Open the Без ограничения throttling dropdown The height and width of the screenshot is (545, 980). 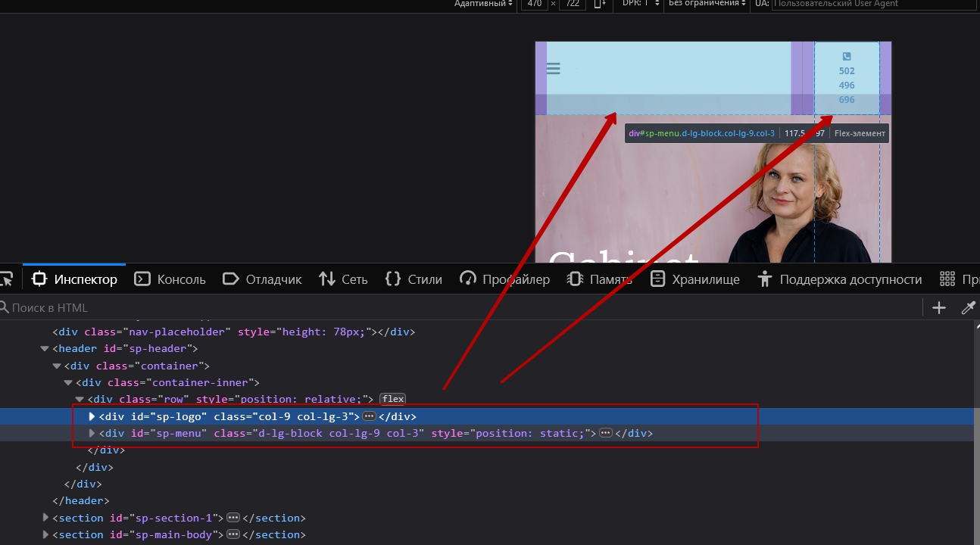707,4
